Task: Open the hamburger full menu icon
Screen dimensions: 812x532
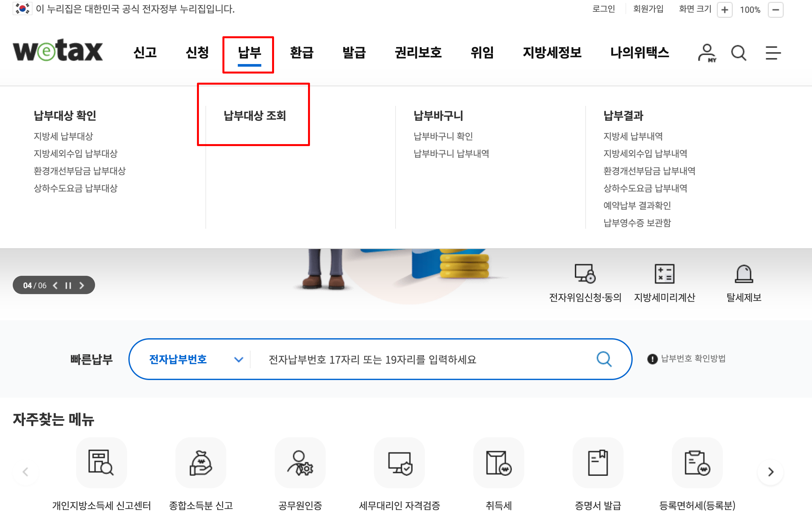Action: (773, 53)
